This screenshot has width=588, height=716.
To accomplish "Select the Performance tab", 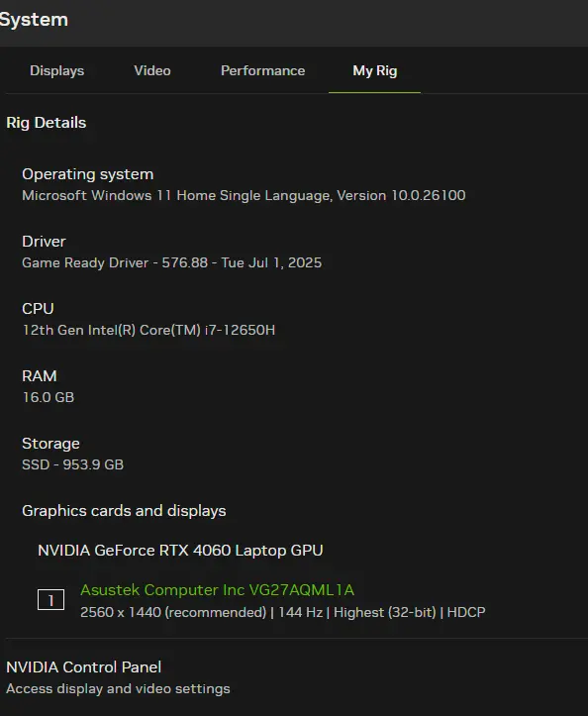I will coord(262,70).
